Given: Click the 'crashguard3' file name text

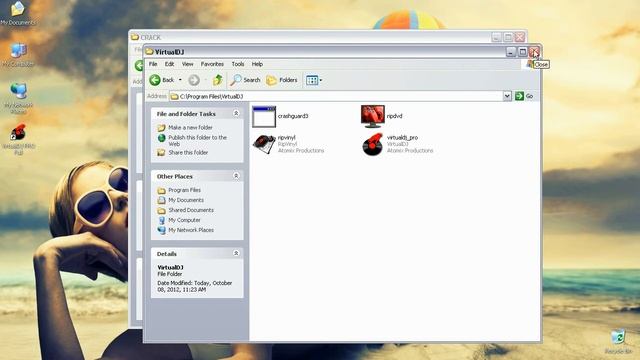Looking at the screenshot, I should click(293, 116).
